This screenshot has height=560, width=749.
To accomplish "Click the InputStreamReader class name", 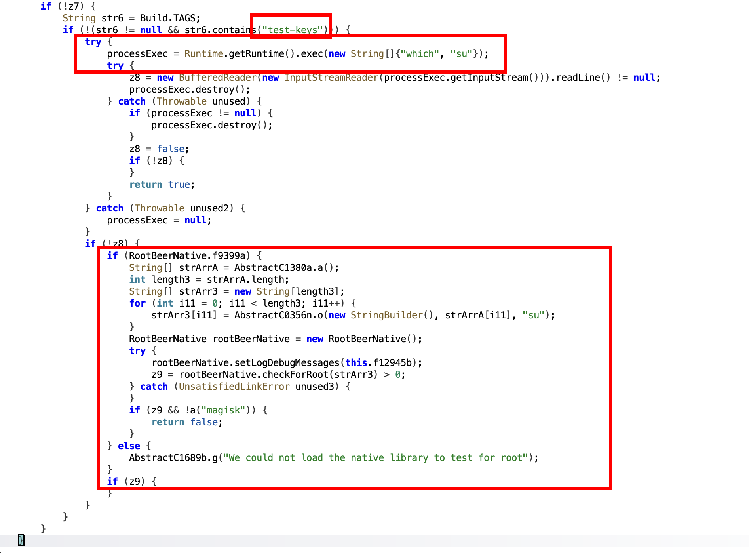I will pyautogui.click(x=331, y=78).
